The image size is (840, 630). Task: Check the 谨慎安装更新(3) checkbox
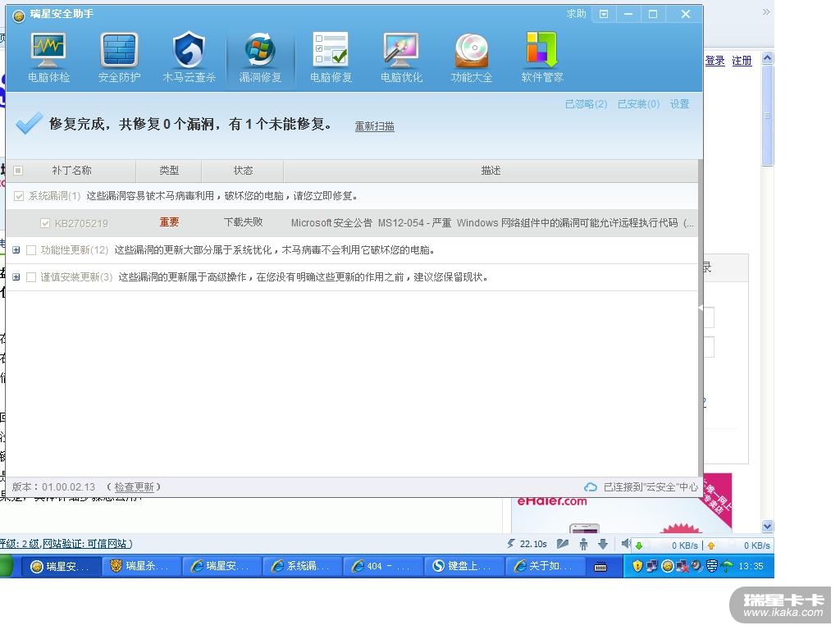(x=31, y=277)
